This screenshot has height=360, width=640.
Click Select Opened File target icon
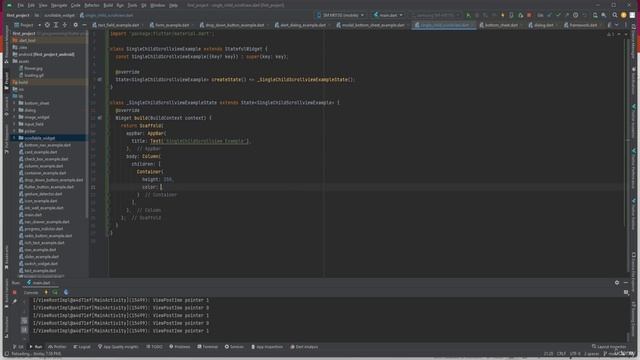pyautogui.click(x=47, y=25)
